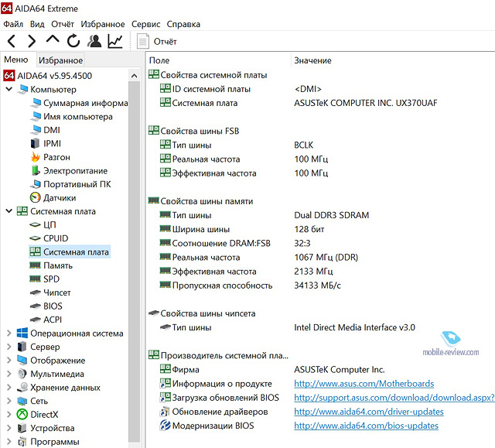Open the Справка menu
Viewport: 495px width, 448px height.
[183, 24]
